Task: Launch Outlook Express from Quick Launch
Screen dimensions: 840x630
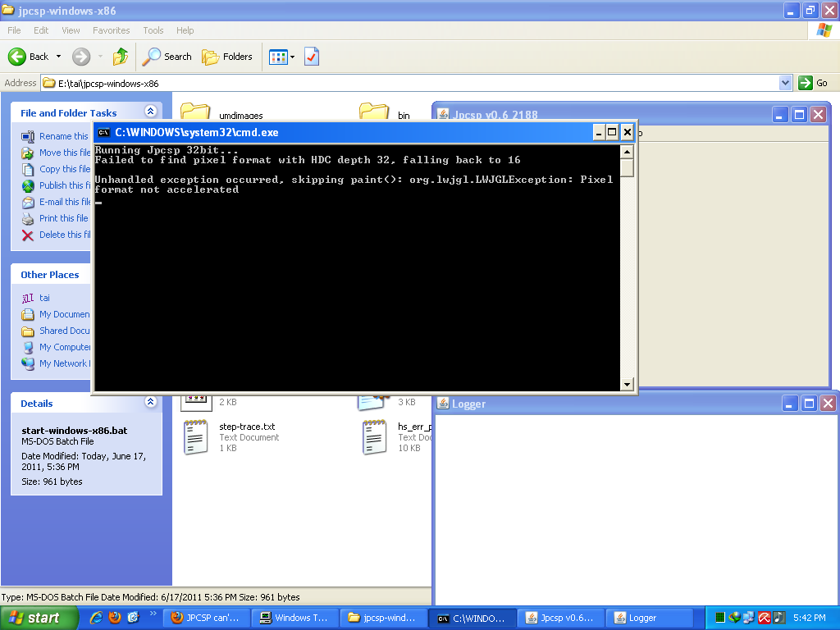Action: click(133, 618)
